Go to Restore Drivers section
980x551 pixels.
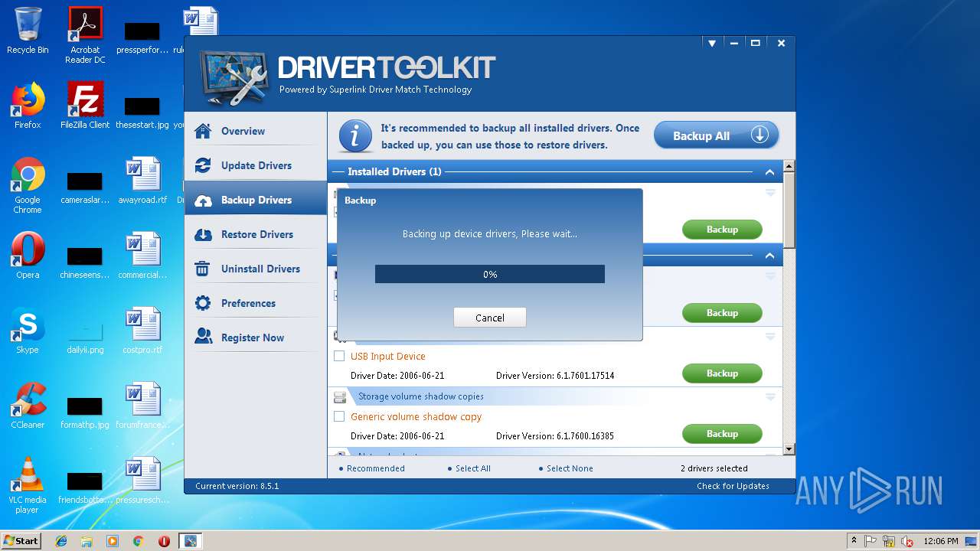click(256, 234)
